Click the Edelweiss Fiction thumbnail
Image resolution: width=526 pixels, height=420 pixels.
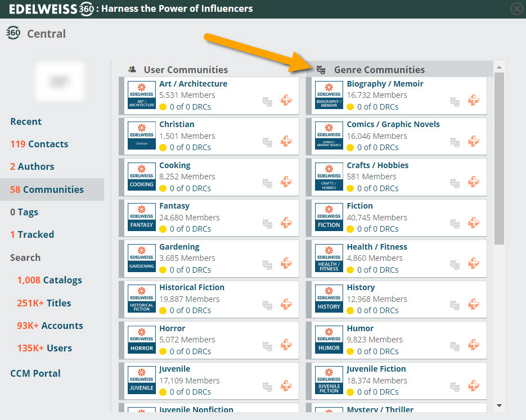pyautogui.click(x=329, y=217)
